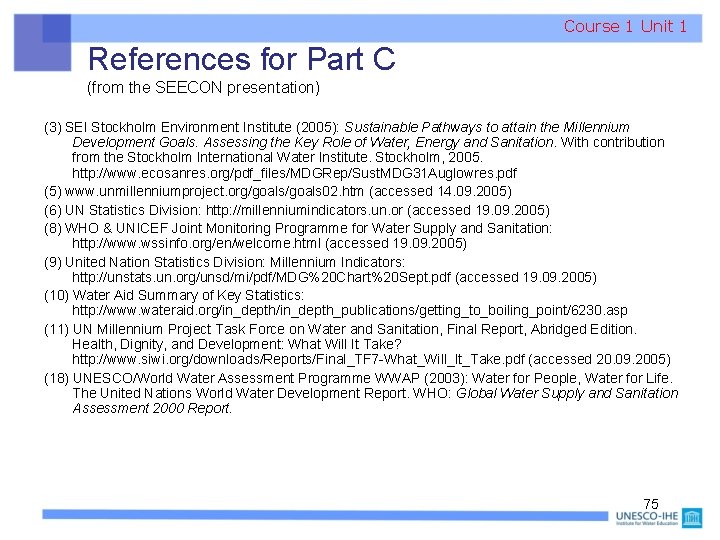
Task: Click the 'Course 1 Unit 1' header label
Action: point(625,26)
